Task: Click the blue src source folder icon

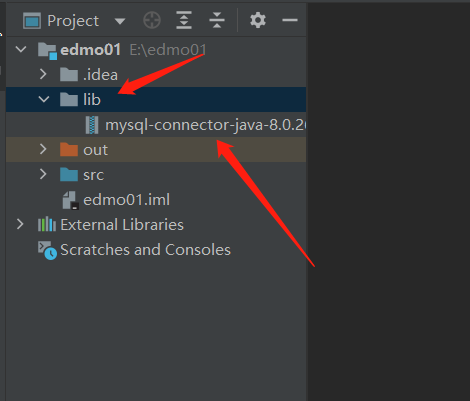Action: (69, 174)
